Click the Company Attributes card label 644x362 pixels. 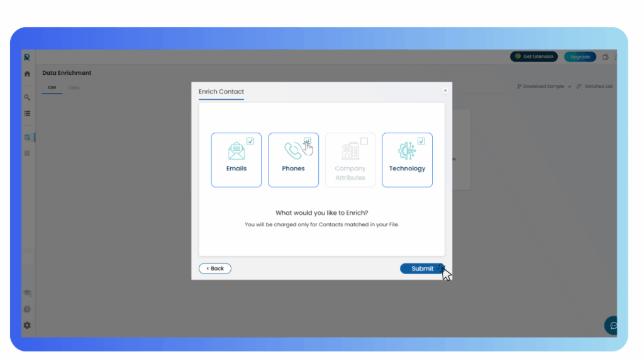(350, 173)
